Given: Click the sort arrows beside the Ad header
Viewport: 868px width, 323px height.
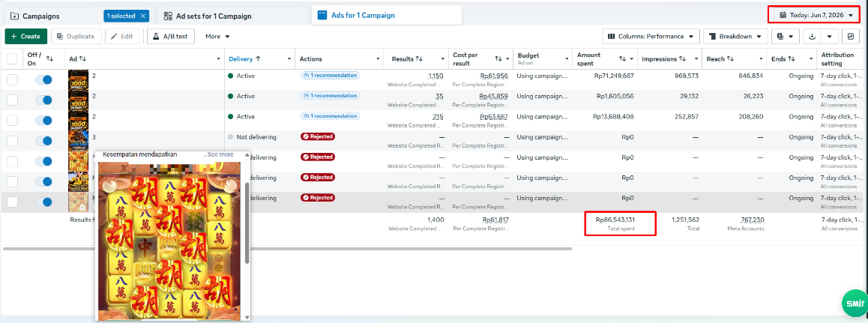Looking at the screenshot, I should 83,58.
